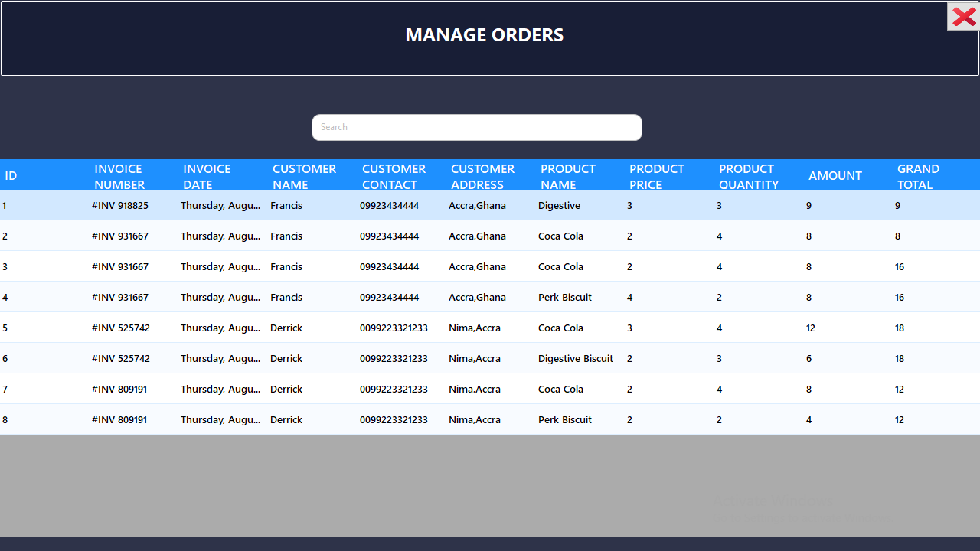Click the red X close icon

pos(962,16)
